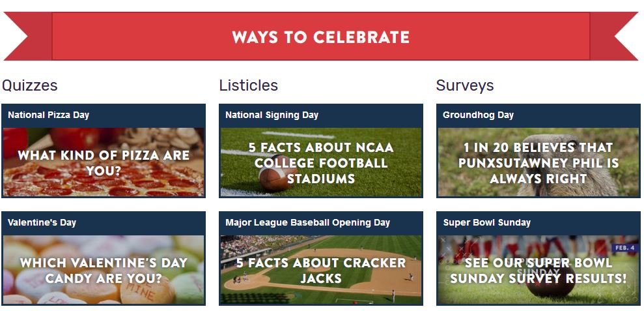Open the Punxsutawney Phil survey image

point(538,163)
